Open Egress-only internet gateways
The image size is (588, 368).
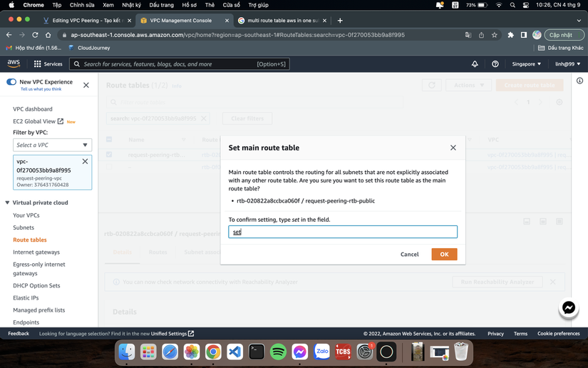tap(39, 269)
